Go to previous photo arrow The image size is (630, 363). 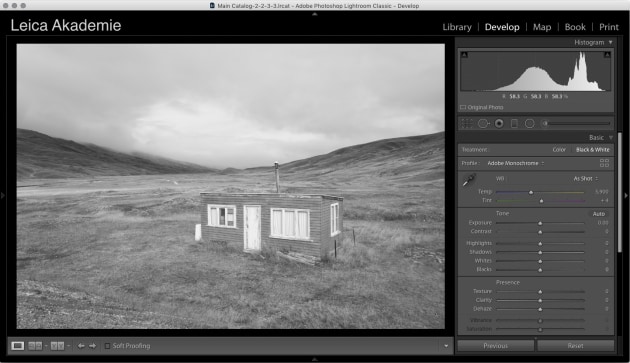(81, 346)
